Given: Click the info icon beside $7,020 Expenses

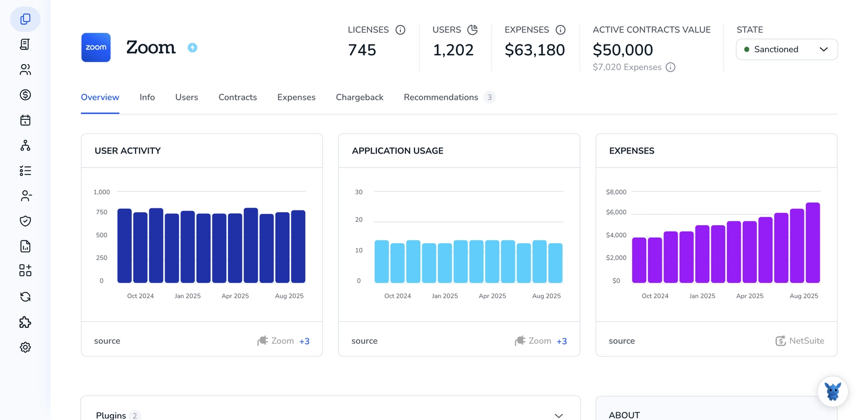Looking at the screenshot, I should [671, 67].
